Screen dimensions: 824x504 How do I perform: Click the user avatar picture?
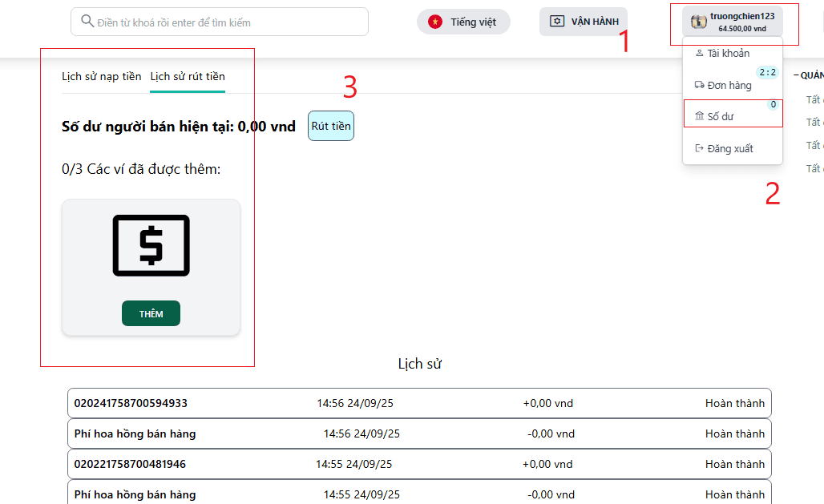(698, 22)
